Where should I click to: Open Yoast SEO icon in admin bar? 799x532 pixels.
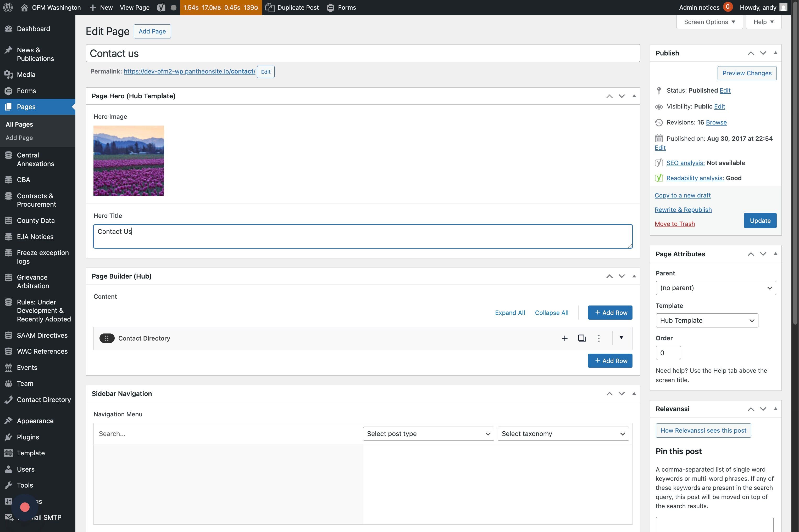pyautogui.click(x=162, y=8)
